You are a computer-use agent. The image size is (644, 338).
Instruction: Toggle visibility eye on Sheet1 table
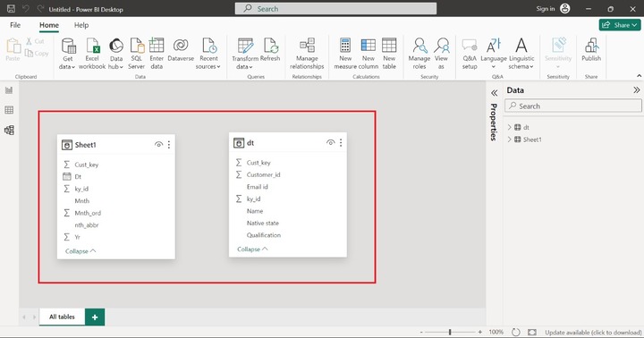click(x=158, y=145)
